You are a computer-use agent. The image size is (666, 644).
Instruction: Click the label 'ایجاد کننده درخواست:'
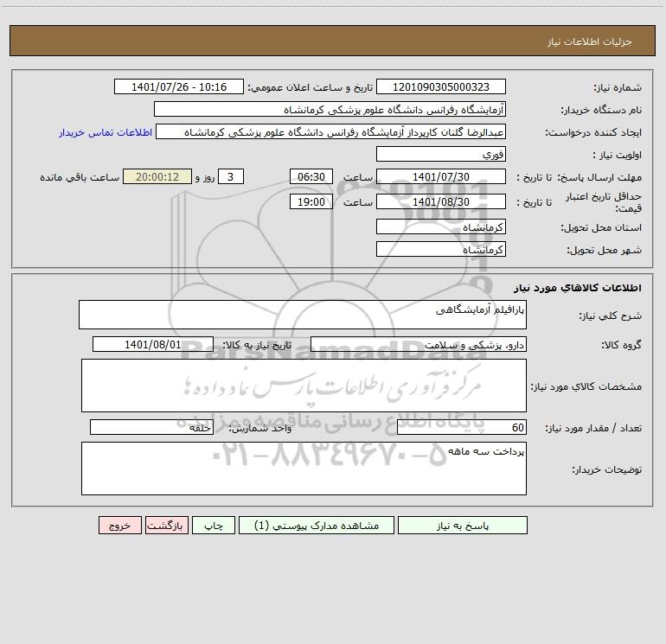(593, 132)
